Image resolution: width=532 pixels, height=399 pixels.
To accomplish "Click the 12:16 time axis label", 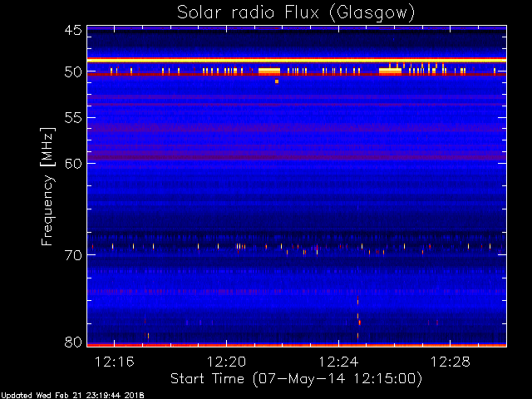I will [x=115, y=362].
